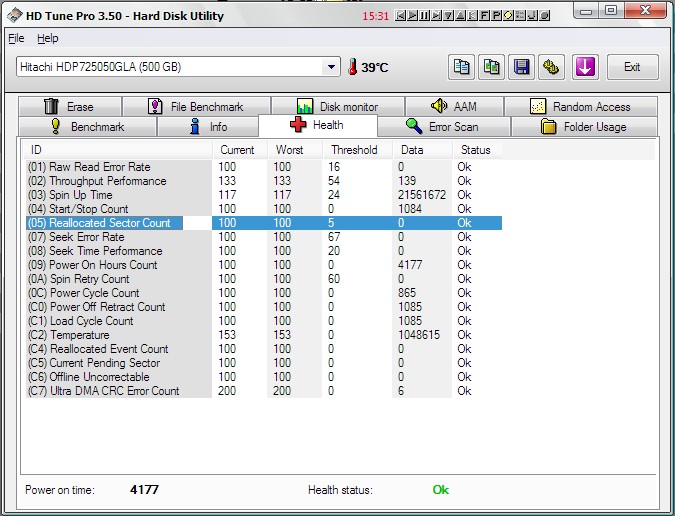Click the pause button in the title bar
The image size is (675, 516).
[x=425, y=16]
